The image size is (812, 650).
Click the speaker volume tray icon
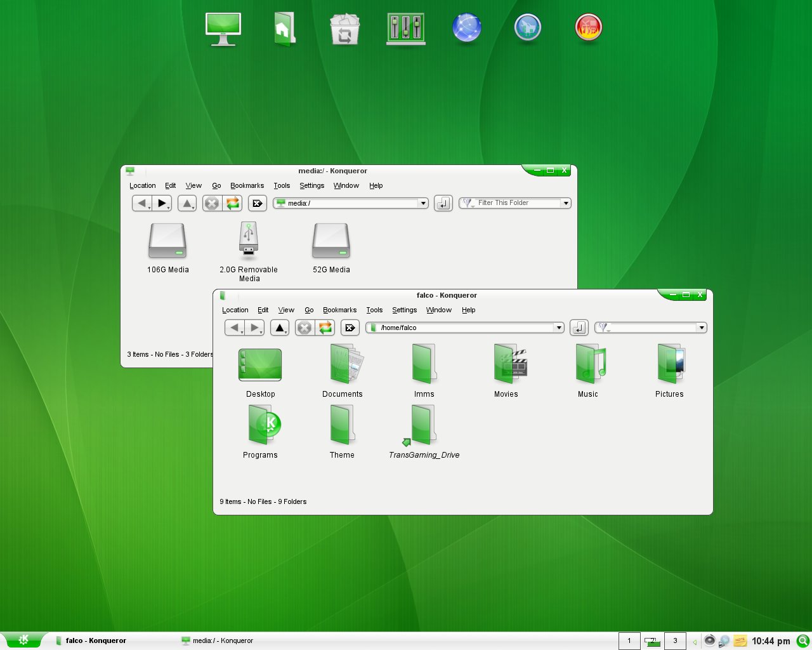pos(710,640)
